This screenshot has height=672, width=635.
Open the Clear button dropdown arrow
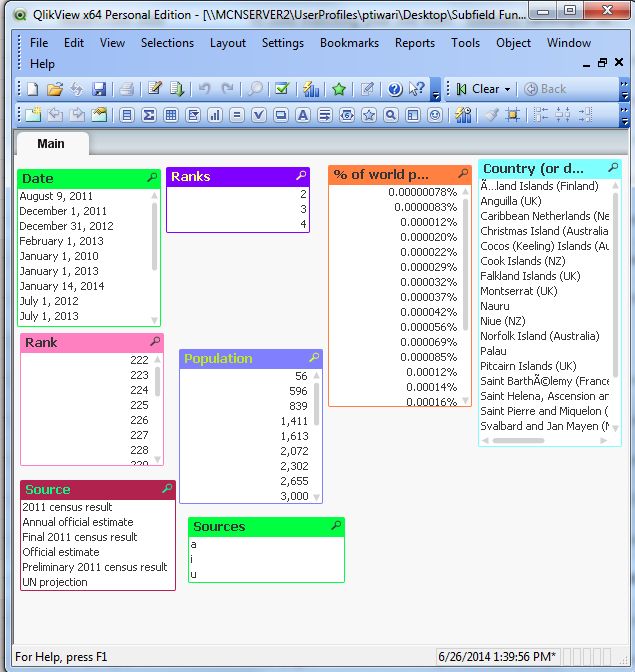[508, 90]
